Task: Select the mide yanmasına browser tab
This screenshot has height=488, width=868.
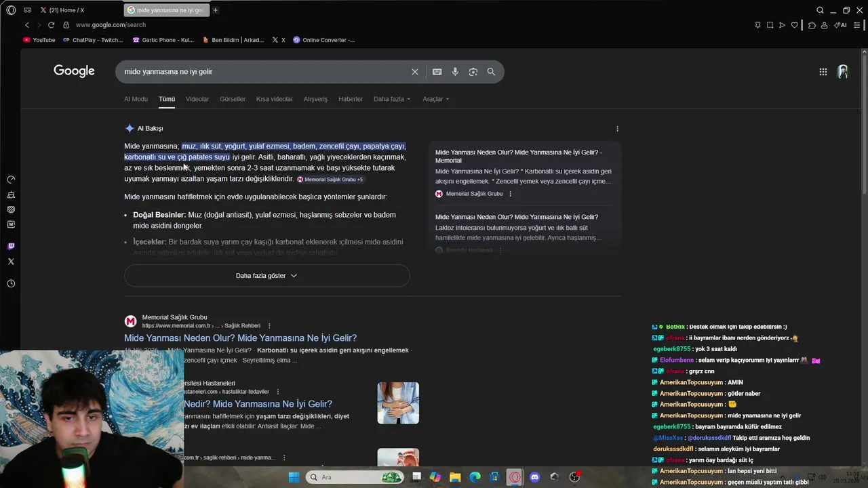Action: point(167,10)
